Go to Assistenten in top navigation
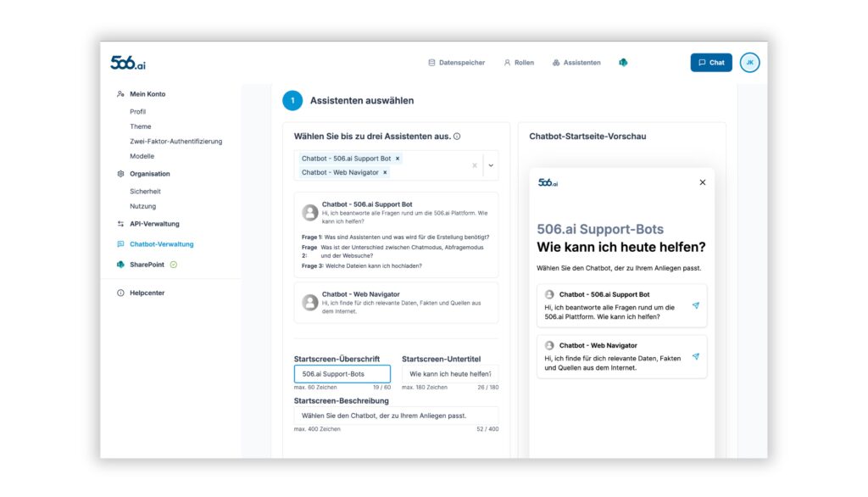868x497 pixels. coord(576,63)
